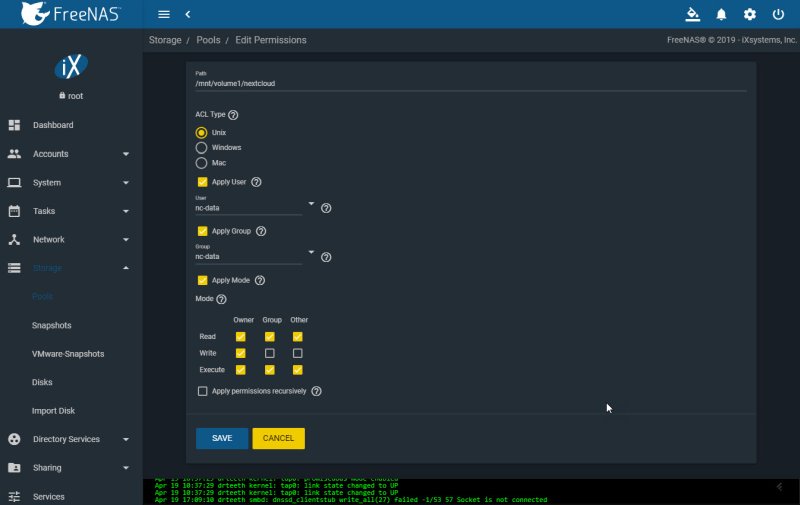This screenshot has width=800, height=505.
Task: Click the Directory Services icon
Action: click(x=14, y=439)
